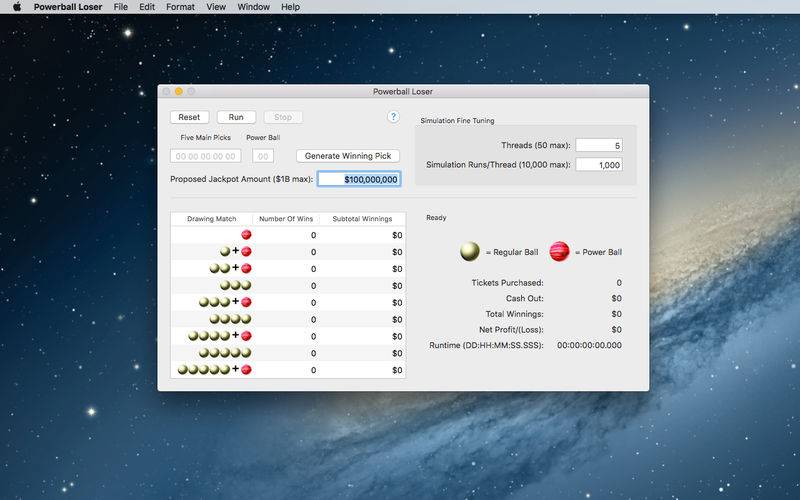Screen dimensions: 800x500
Task: Click the runtime value 00:00:00:00.000
Action: point(589,345)
